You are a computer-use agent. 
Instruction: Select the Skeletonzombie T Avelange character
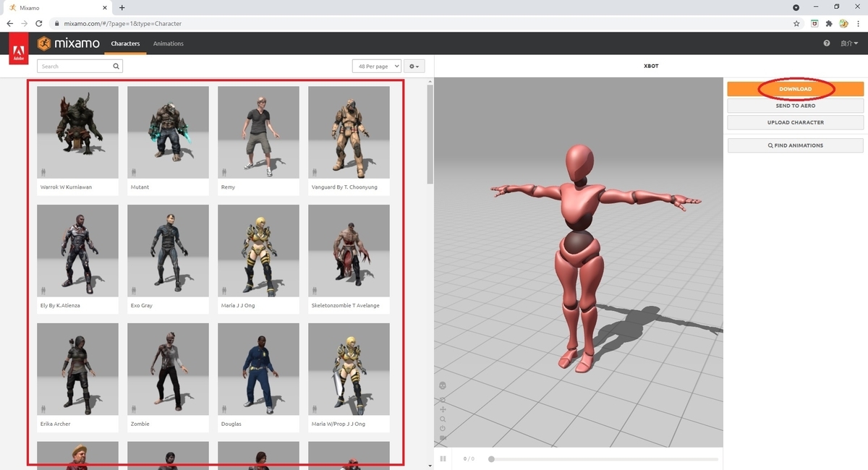tap(349, 259)
